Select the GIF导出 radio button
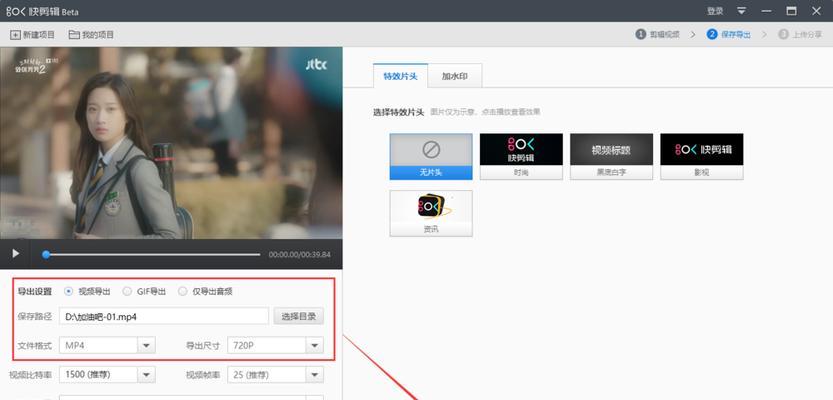Viewport: 833px width, 400px height. (127, 291)
